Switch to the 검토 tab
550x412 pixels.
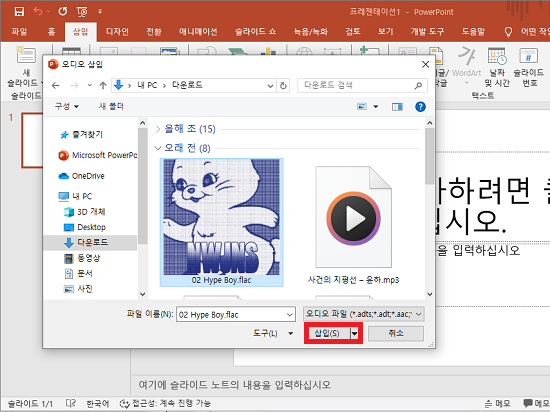[x=353, y=32]
